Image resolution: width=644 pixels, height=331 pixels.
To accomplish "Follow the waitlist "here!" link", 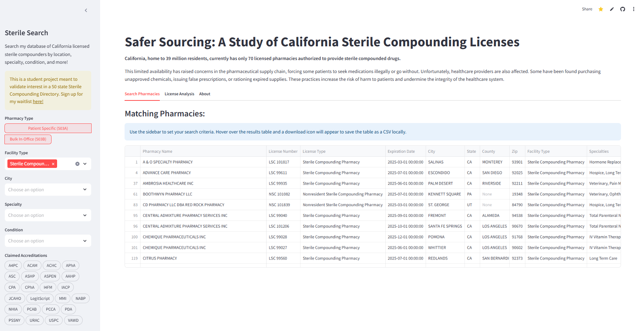I will (x=38, y=102).
